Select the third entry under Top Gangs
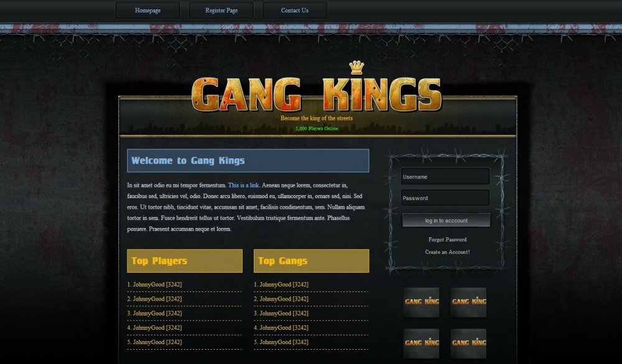This screenshot has width=622, height=364. coord(281,313)
